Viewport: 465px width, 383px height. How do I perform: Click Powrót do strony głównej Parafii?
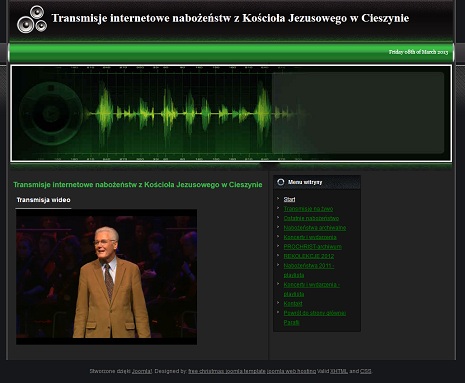(315, 318)
